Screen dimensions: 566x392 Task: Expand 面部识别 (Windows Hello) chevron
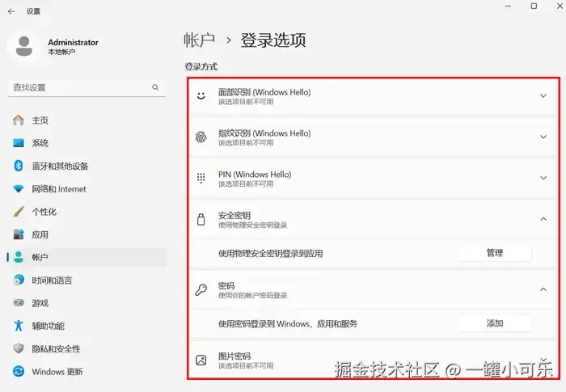543,96
